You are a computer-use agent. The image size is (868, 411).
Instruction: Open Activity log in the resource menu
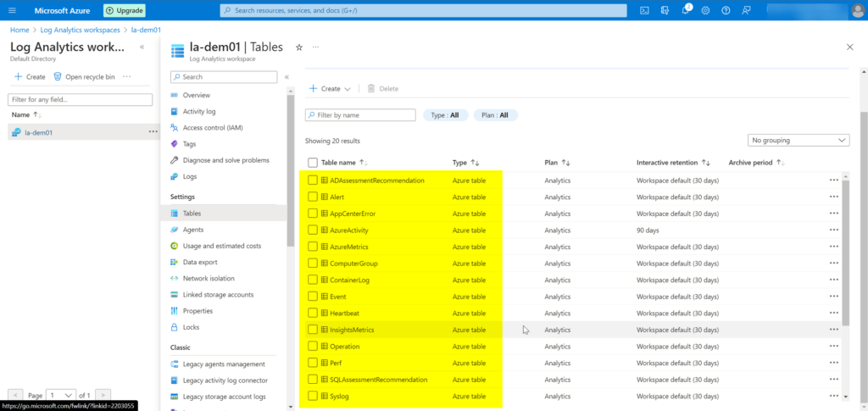click(x=199, y=111)
